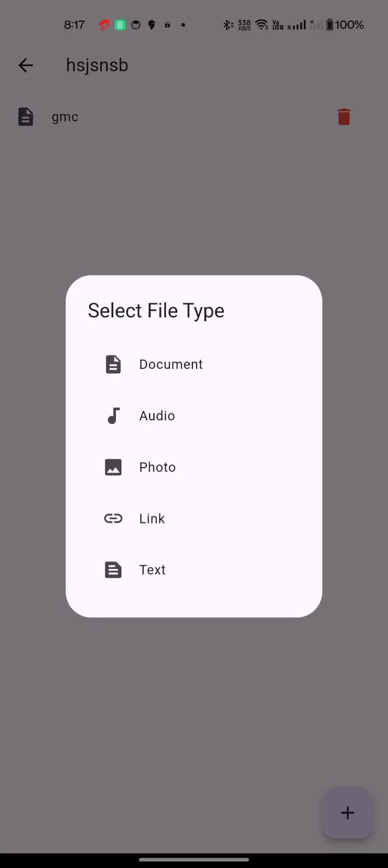388x868 pixels.
Task: Tap the gmc document icon
Action: click(x=25, y=117)
